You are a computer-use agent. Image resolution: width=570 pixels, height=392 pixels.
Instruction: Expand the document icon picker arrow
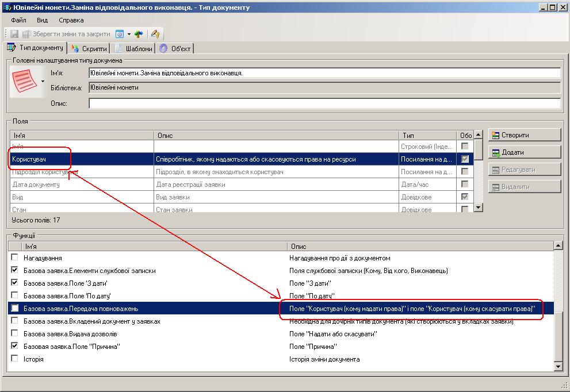point(43,82)
